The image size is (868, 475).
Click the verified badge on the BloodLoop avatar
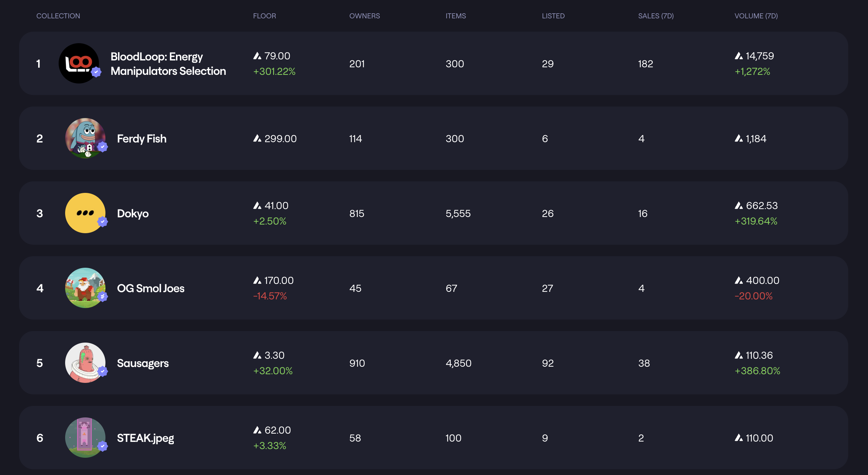[96, 72]
